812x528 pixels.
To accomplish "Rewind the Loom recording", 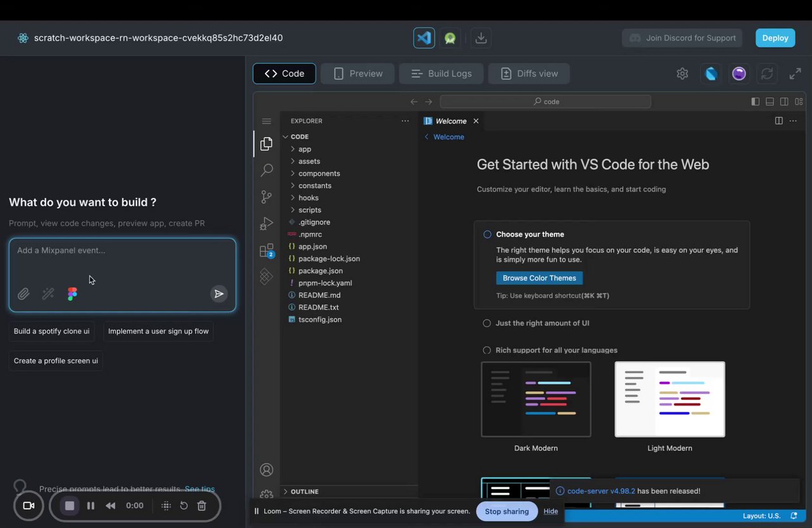I will [110, 506].
